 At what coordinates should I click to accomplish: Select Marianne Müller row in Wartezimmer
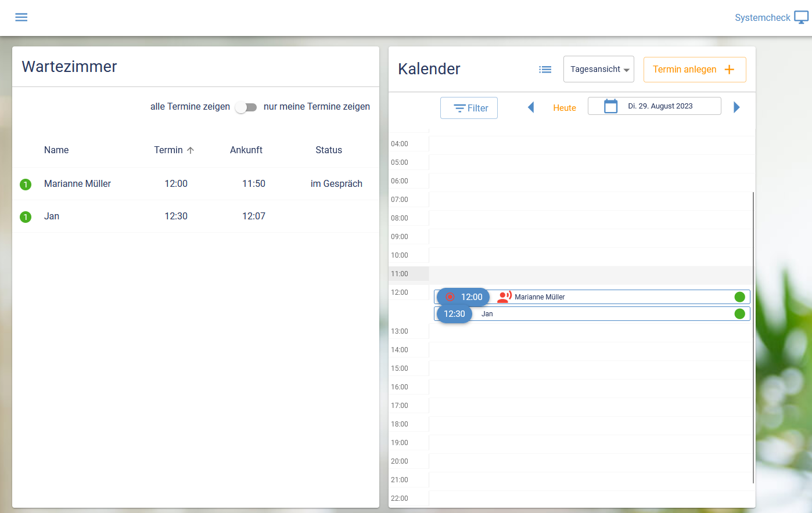point(78,184)
